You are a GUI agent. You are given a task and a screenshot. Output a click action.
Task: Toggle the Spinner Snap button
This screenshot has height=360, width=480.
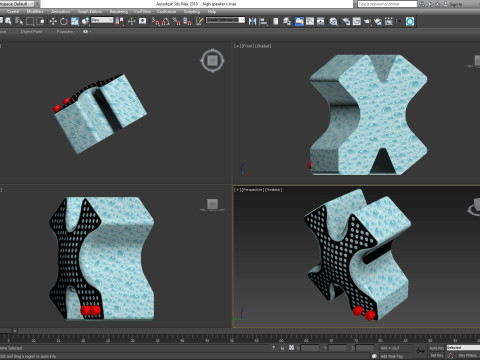(187, 22)
